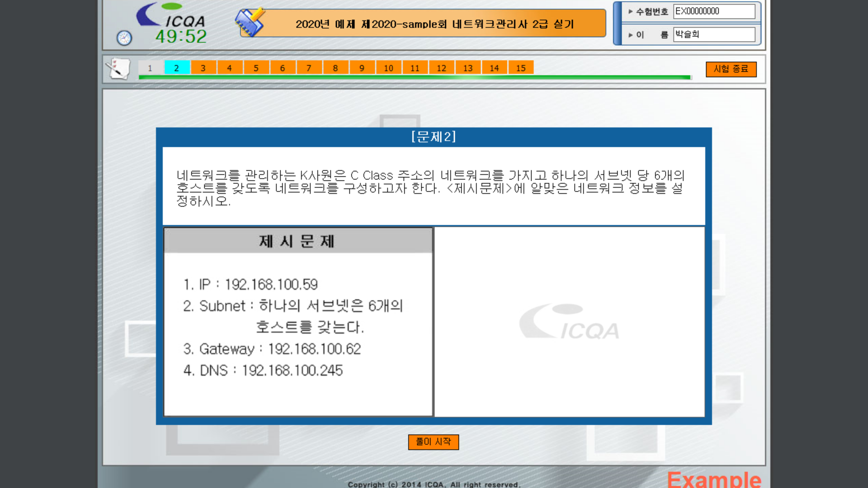The width and height of the screenshot is (868, 488).
Task: Jump to question 5
Action: coord(256,68)
